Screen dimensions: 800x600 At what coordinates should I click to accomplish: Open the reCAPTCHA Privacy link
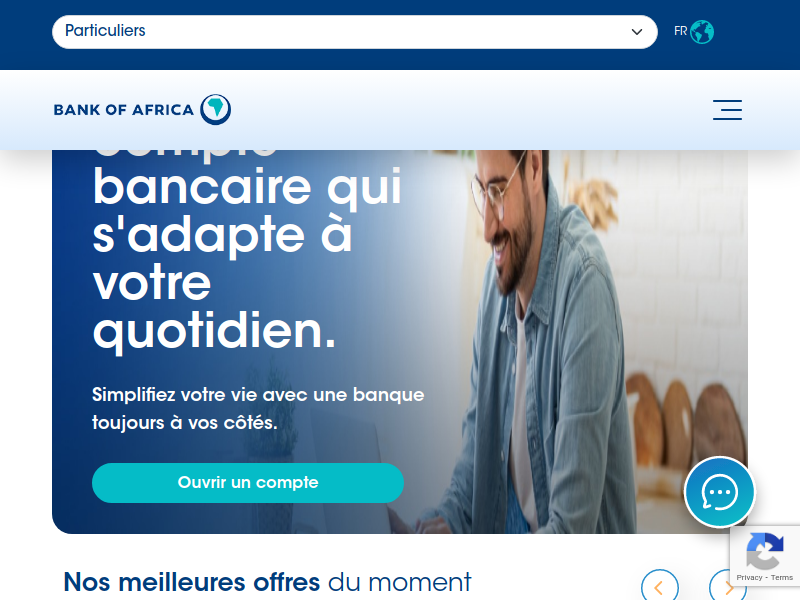pyautogui.click(x=748, y=577)
